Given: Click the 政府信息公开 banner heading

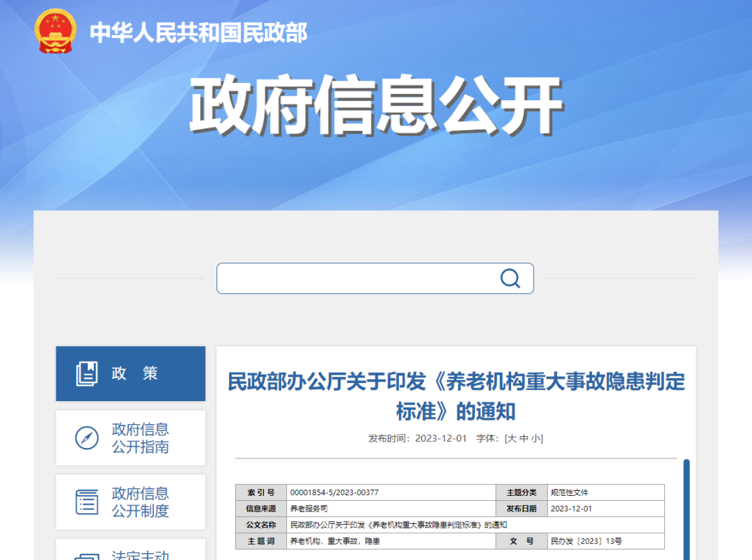Looking at the screenshot, I should coord(375,106).
